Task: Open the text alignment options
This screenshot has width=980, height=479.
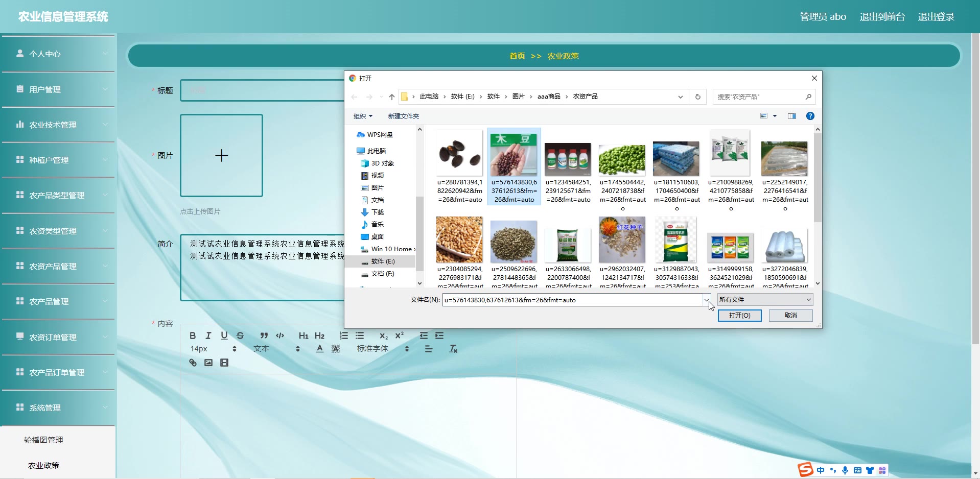Action: pyautogui.click(x=429, y=349)
